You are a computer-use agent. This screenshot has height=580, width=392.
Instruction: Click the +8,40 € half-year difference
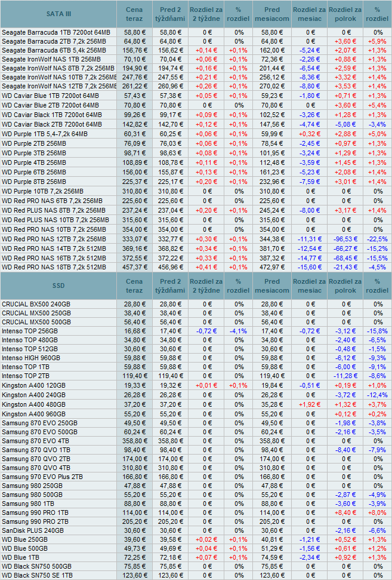pos(345,513)
